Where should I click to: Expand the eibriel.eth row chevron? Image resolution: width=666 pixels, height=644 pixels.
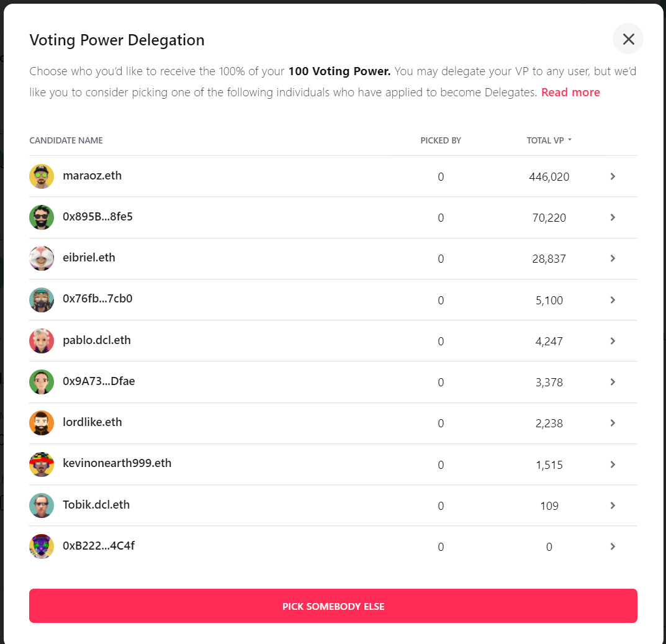(613, 258)
